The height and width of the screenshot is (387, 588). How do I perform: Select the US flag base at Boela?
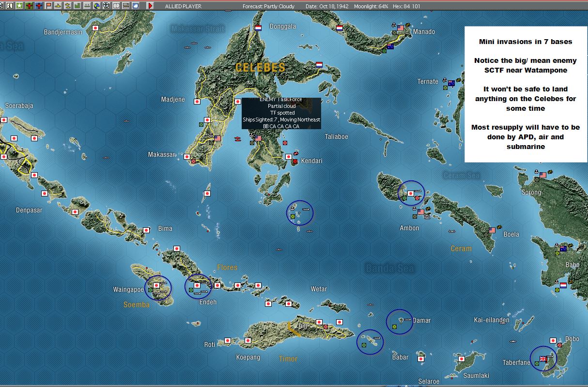pos(492,230)
